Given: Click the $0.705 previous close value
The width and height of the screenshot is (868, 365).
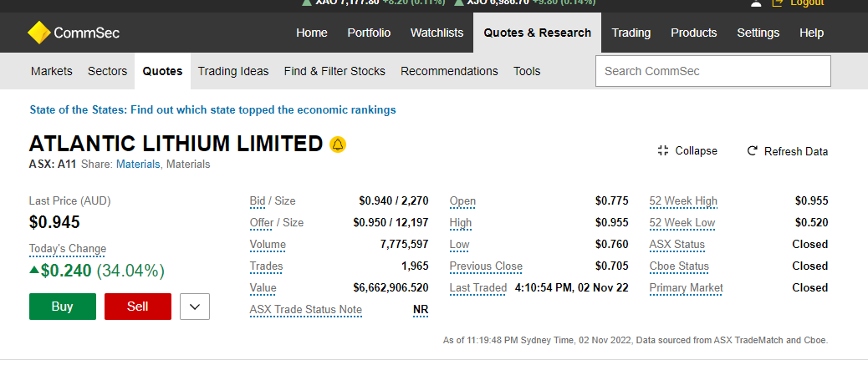Looking at the screenshot, I should coord(612,266).
